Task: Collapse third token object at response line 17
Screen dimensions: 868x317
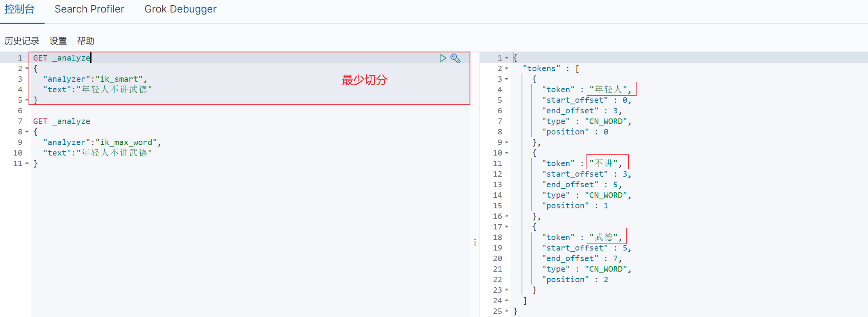Action: [507, 227]
